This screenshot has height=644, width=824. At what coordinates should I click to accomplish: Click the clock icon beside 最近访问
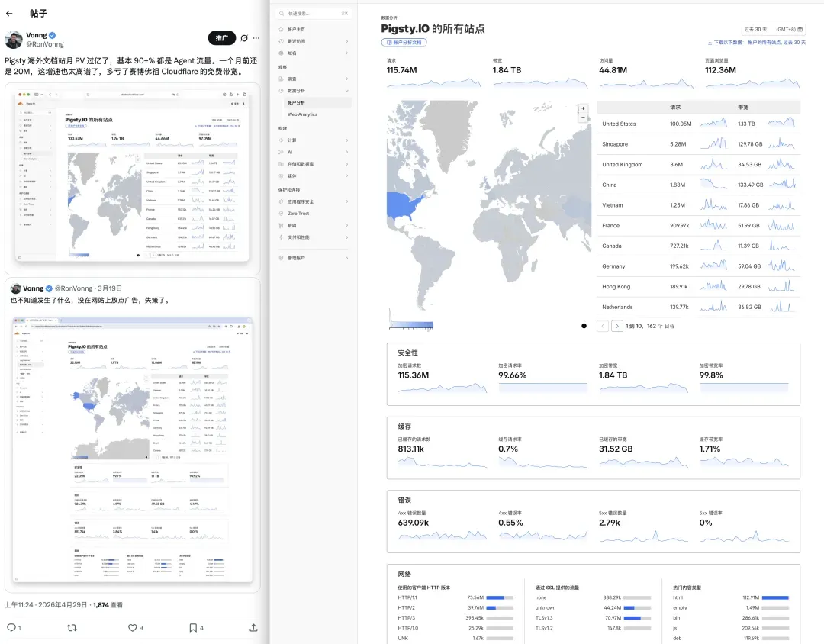point(281,41)
